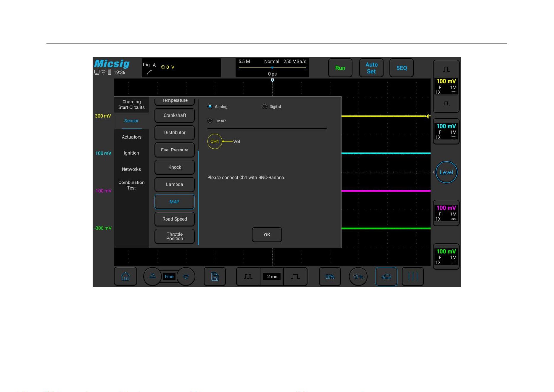
Task: Open the yellow 100 mV channel box
Action: coord(446,86)
